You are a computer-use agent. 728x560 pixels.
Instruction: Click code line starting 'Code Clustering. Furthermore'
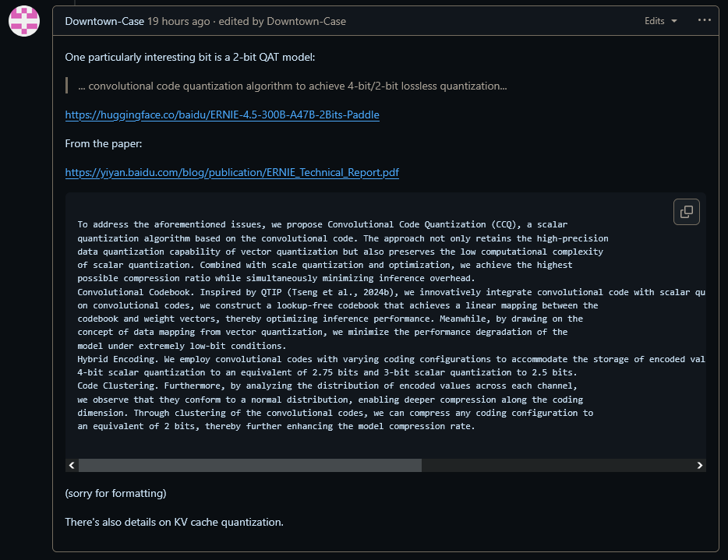(327, 386)
